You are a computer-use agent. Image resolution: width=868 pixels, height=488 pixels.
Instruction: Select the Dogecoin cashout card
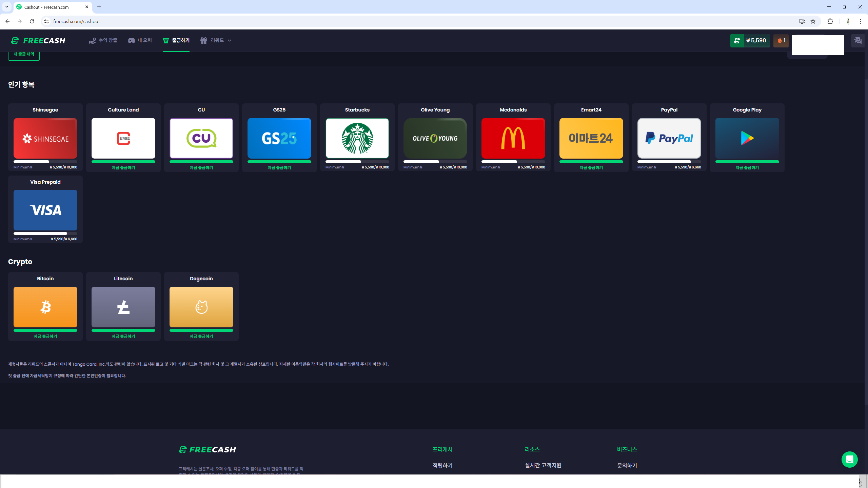coord(201,307)
